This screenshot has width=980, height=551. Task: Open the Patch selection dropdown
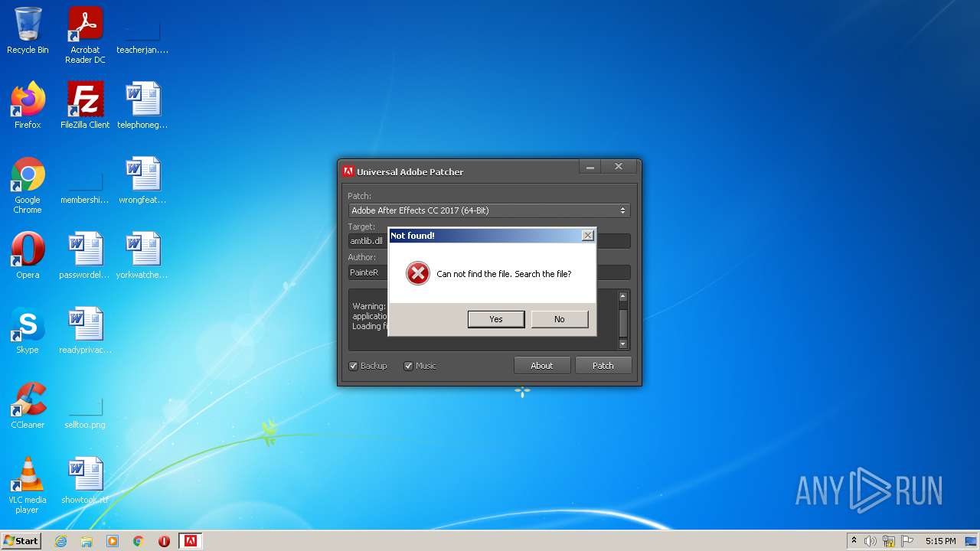point(489,210)
